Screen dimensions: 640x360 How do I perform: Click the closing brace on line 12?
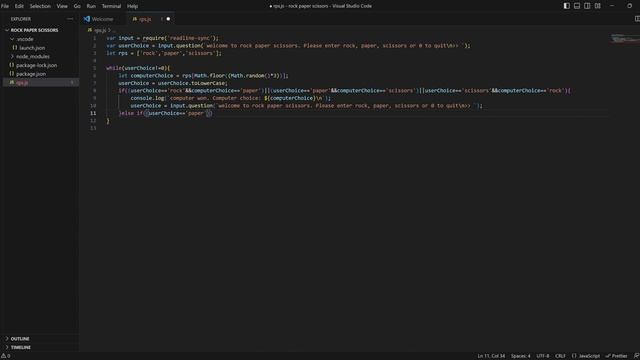[x=108, y=120]
